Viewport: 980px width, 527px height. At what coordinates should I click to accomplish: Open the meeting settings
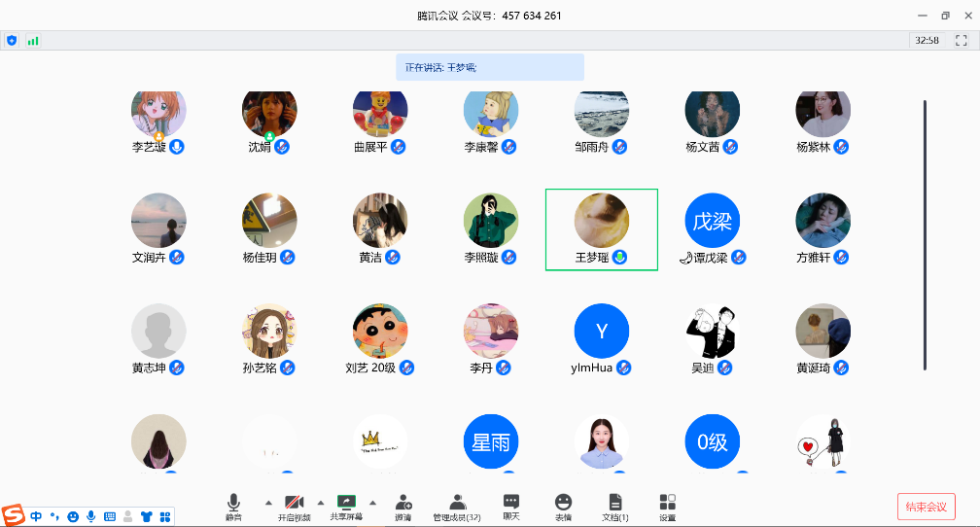pyautogui.click(x=667, y=506)
